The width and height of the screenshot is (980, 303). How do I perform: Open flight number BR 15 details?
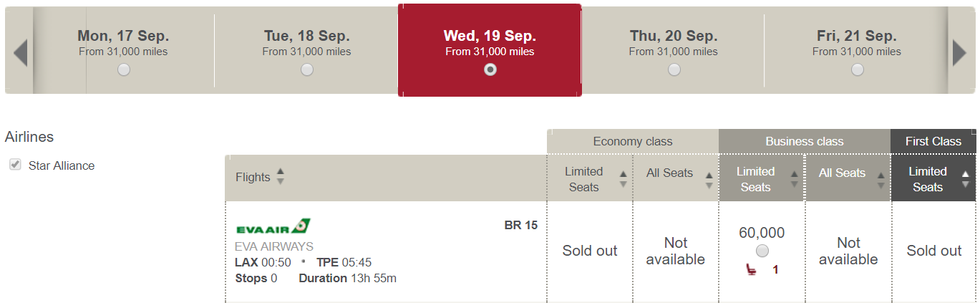tap(521, 225)
